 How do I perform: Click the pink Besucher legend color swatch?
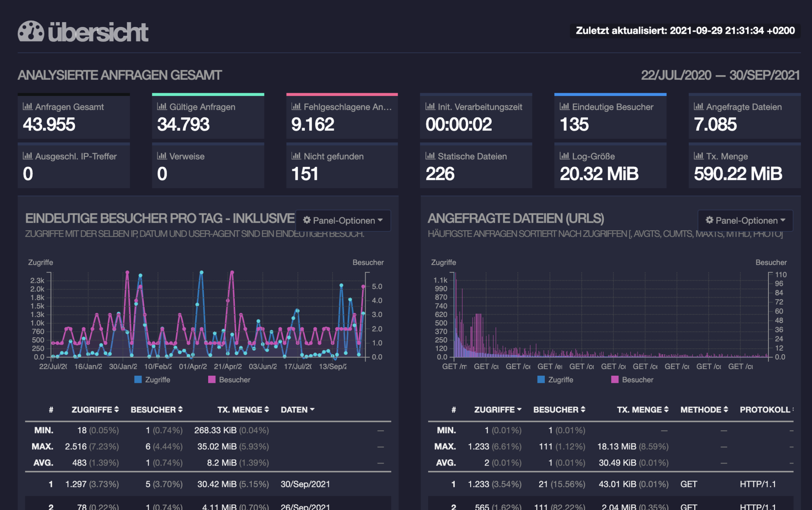click(212, 380)
